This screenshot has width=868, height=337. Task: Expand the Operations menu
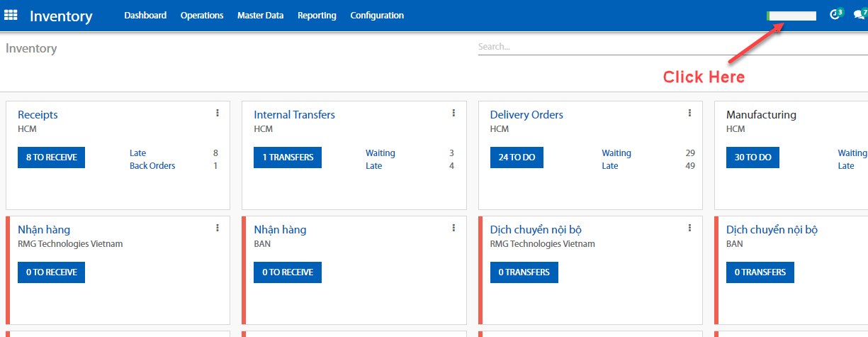coord(201,16)
